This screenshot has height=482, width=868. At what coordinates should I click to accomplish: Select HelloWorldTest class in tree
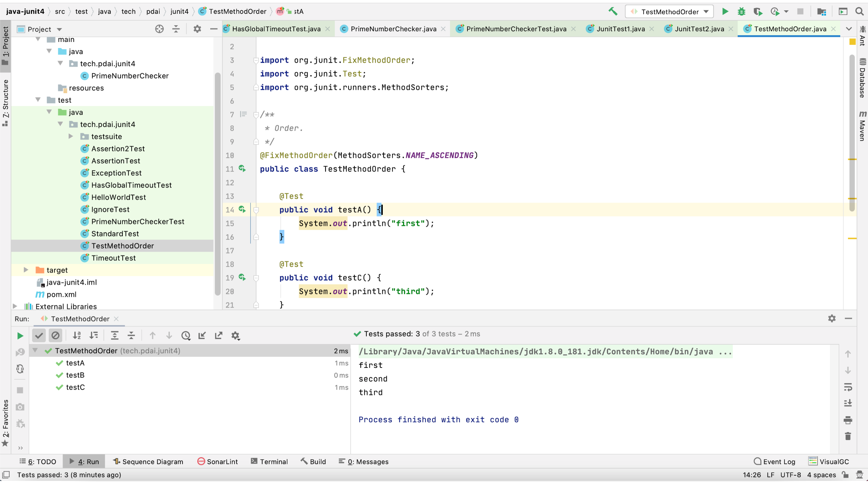click(x=118, y=197)
